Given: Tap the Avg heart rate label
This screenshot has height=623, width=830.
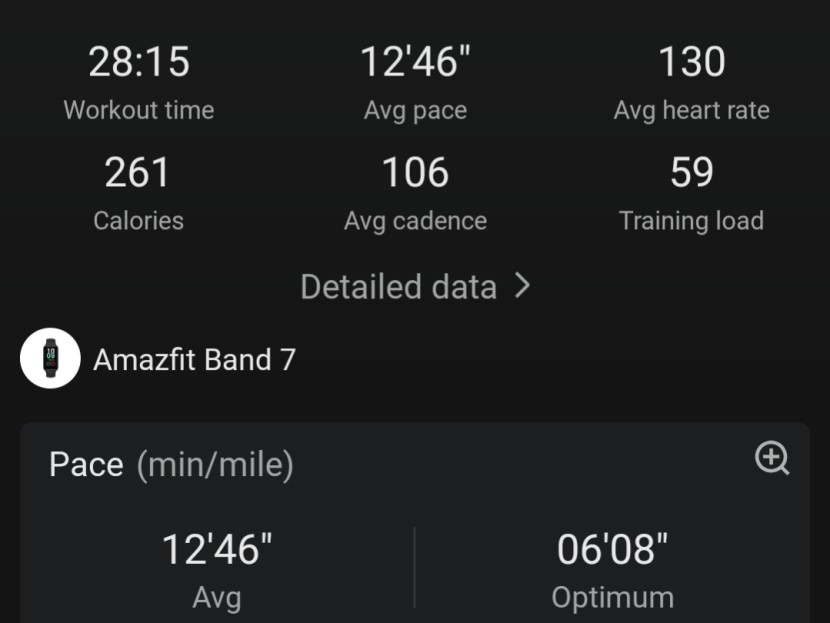Looking at the screenshot, I should coord(691,111).
